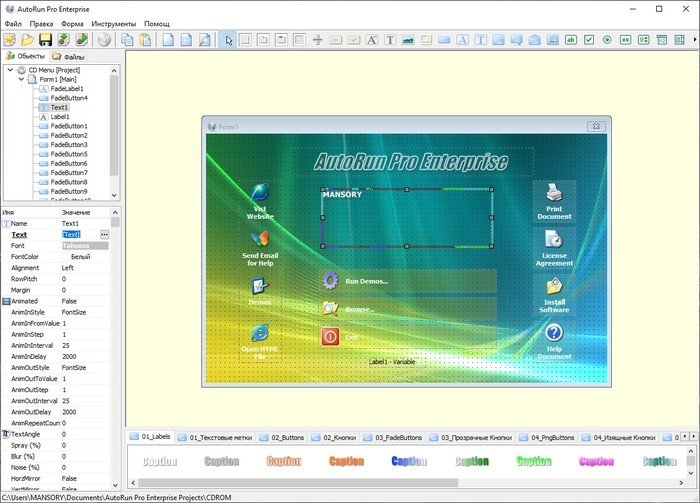Open the Инструменты menu
The height and width of the screenshot is (503, 700).
tap(113, 24)
